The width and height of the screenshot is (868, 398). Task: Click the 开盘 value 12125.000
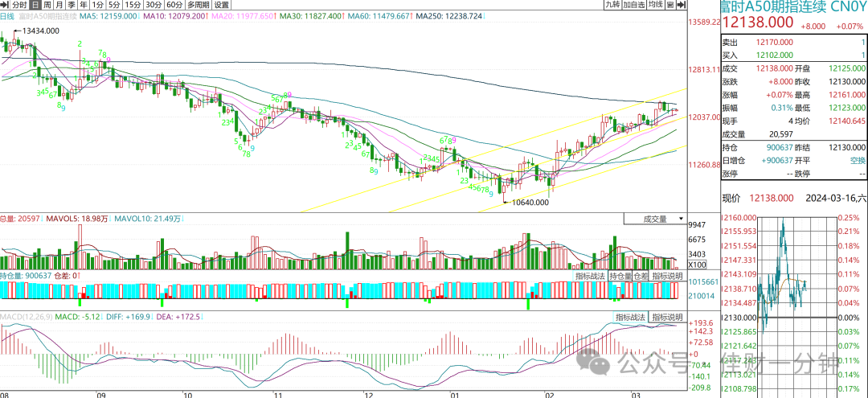(x=847, y=68)
